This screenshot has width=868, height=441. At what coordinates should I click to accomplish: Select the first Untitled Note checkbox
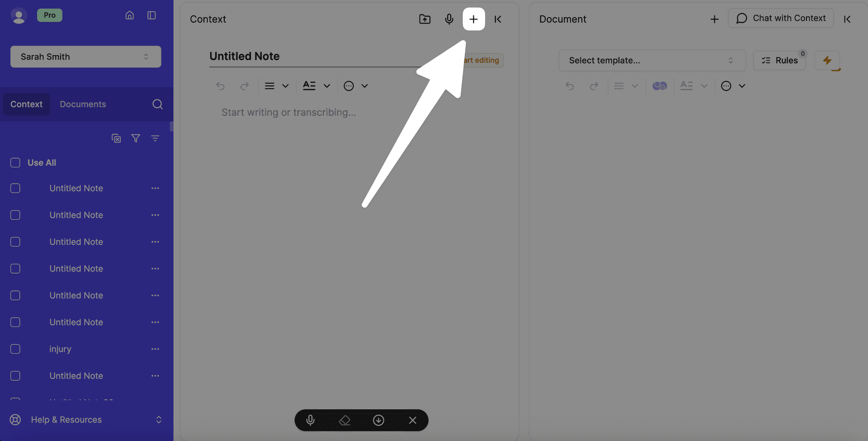point(15,188)
